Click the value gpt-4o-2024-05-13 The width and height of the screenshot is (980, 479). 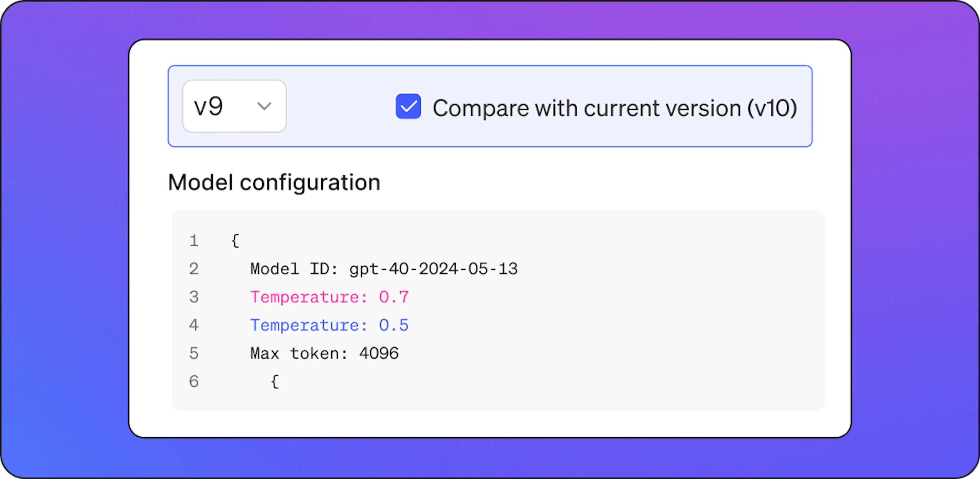[x=434, y=269]
